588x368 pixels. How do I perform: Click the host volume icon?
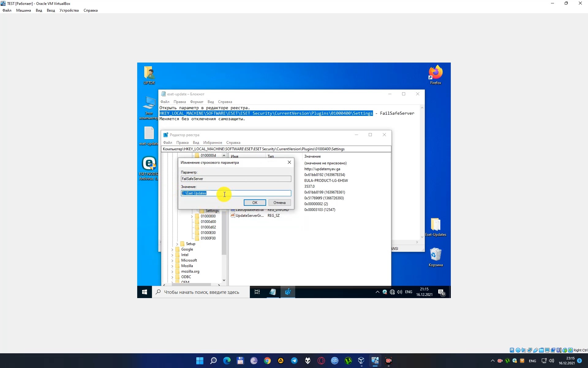coord(552,361)
